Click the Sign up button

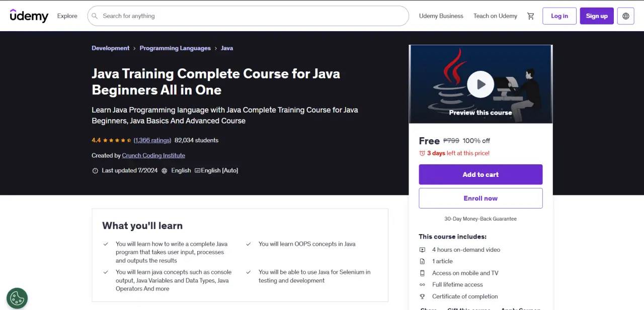tap(597, 16)
